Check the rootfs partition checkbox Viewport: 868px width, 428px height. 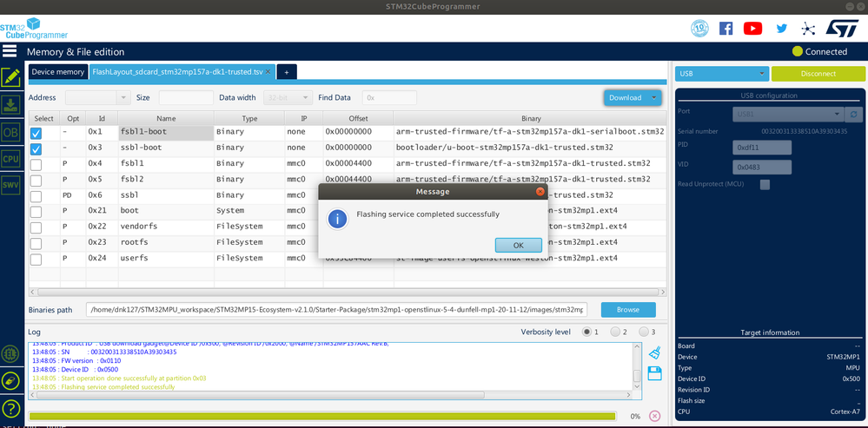coord(36,243)
